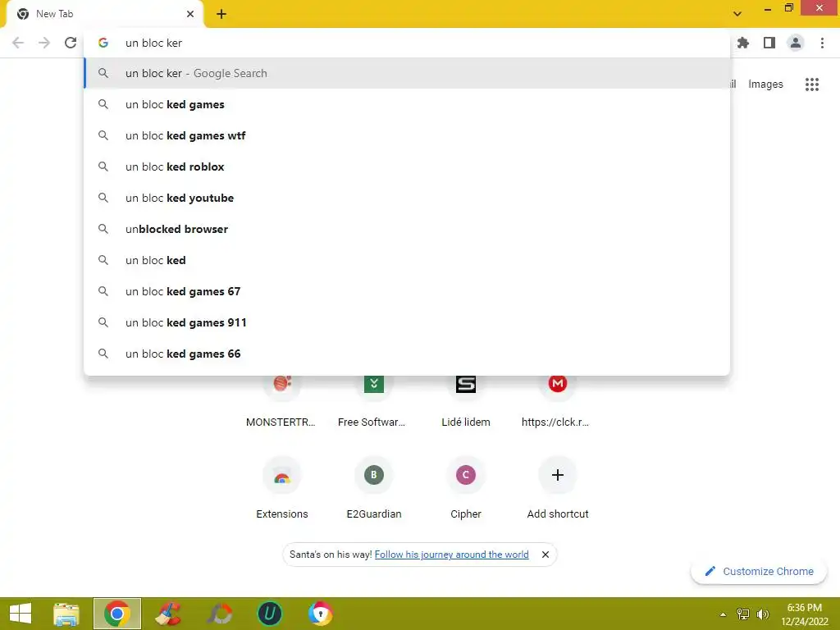Open the Lidé lidem shortcut
This screenshot has height=630, width=840.
point(466,400)
